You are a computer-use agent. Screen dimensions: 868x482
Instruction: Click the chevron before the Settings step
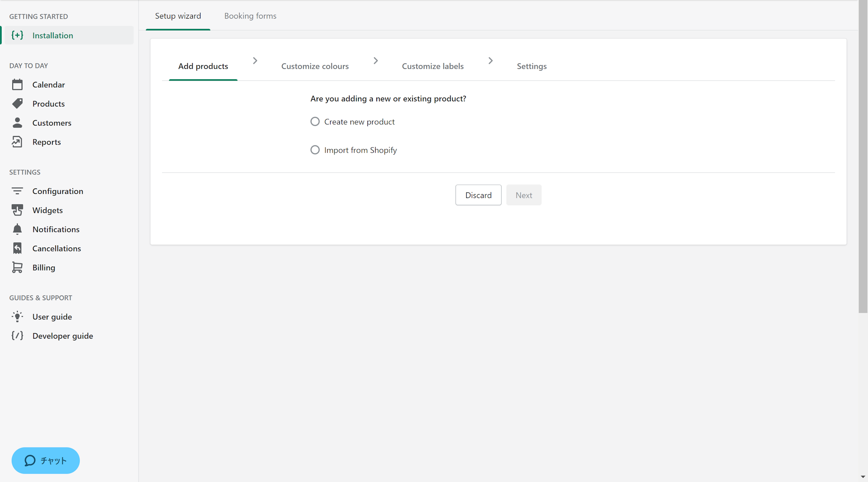point(490,61)
